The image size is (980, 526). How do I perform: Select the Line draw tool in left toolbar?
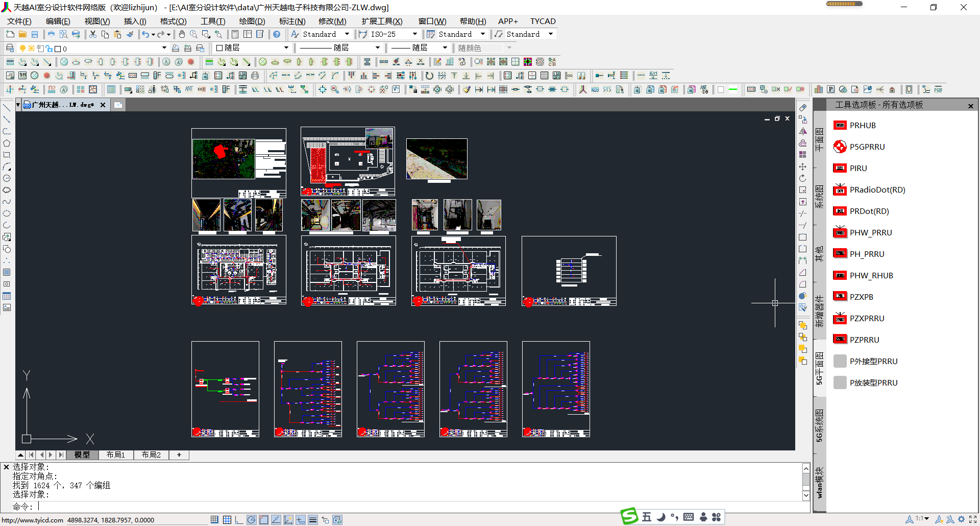pos(7,108)
